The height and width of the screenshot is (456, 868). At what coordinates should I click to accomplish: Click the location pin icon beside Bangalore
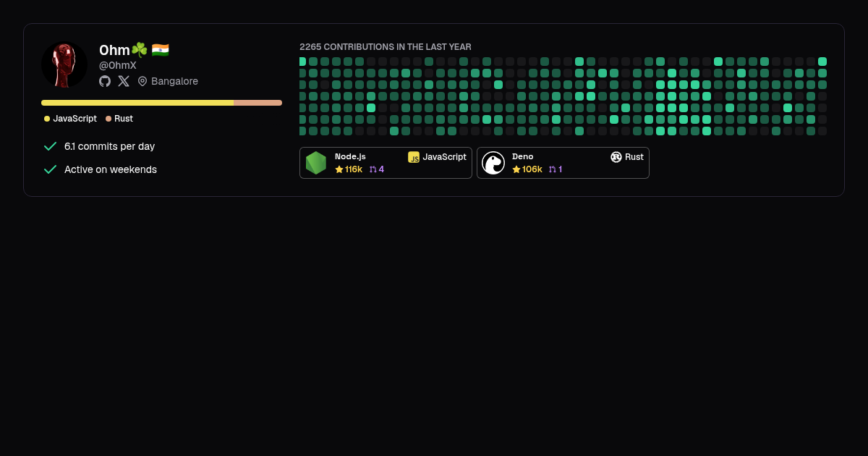[x=142, y=81]
